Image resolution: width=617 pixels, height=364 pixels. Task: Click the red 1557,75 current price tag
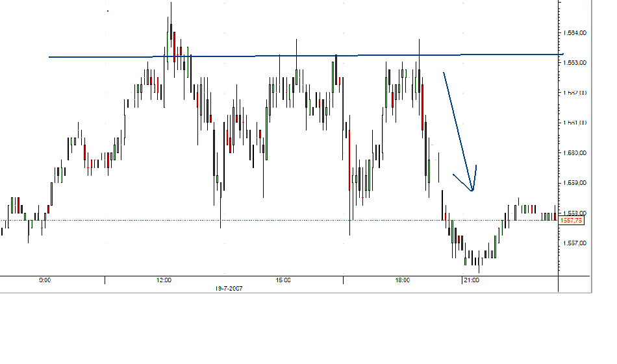[572, 221]
